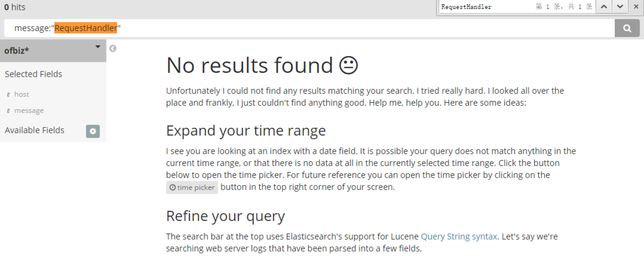Click the time picker button
644x258 pixels.
click(x=192, y=188)
